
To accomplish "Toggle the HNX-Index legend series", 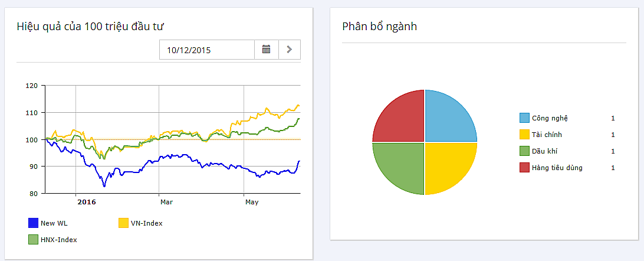I will tap(58, 240).
